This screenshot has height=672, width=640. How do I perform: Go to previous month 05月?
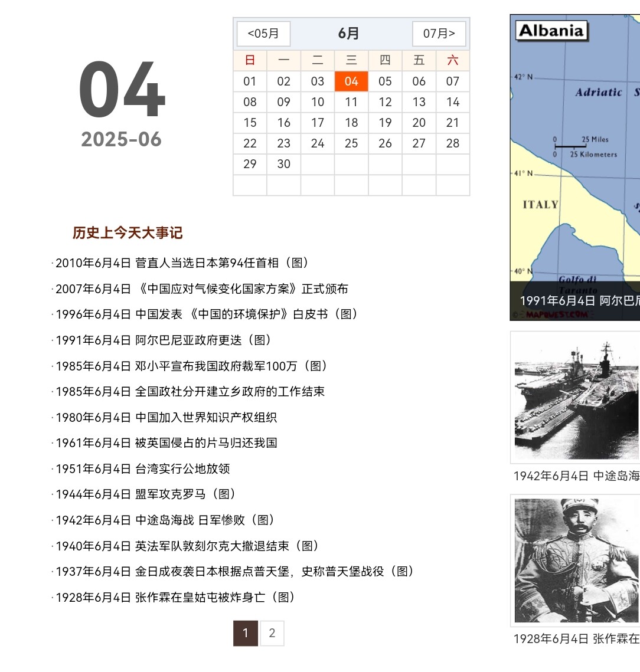[x=263, y=34]
